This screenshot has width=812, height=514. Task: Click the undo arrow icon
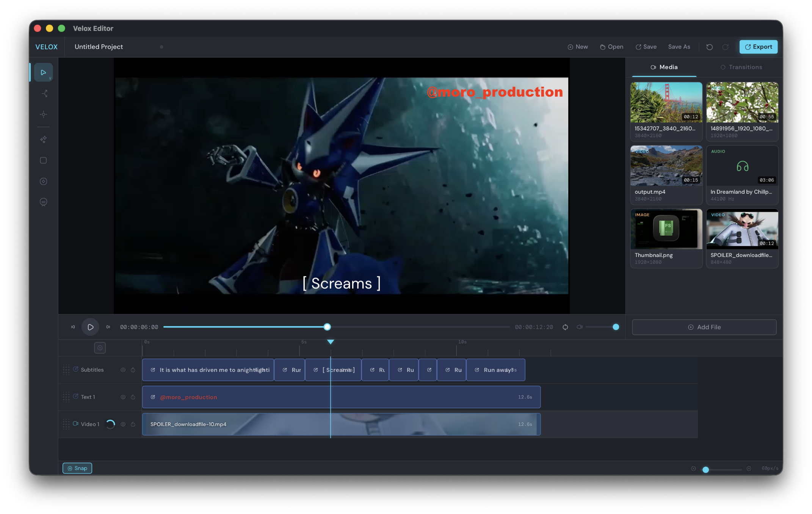[x=710, y=47]
